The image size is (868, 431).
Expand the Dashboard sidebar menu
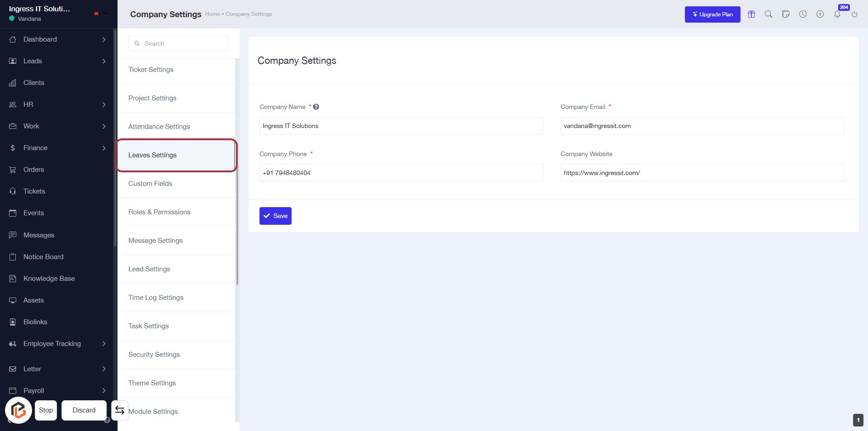[104, 39]
